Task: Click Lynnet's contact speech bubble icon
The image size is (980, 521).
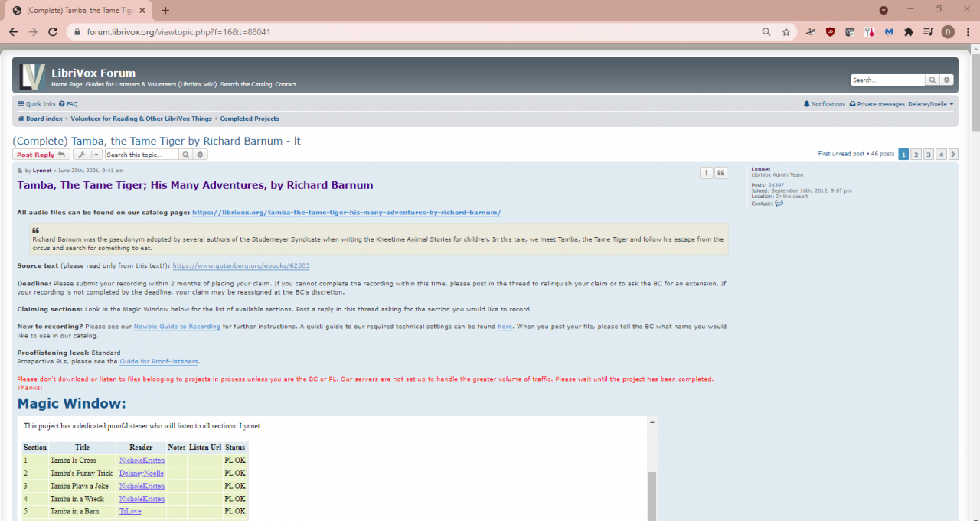Action: pyautogui.click(x=779, y=204)
